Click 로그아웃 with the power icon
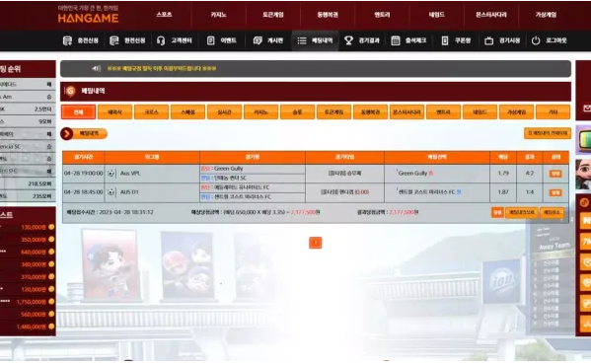Screen dimensions: 591x364 (550, 40)
